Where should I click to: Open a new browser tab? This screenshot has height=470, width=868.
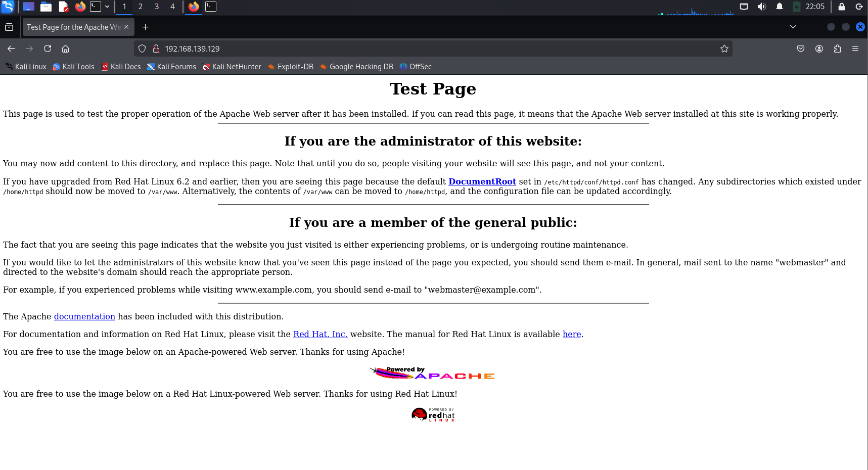146,27
